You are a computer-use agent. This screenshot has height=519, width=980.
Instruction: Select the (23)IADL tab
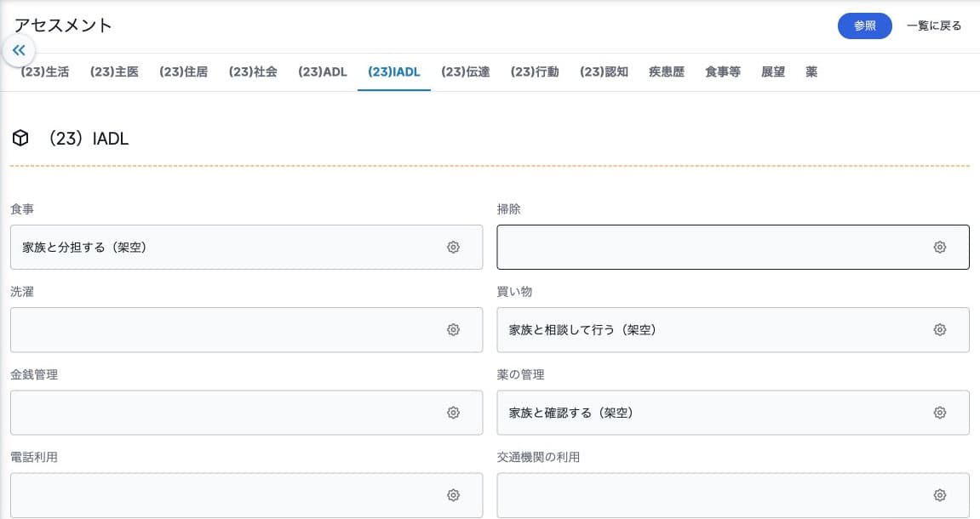tap(393, 71)
